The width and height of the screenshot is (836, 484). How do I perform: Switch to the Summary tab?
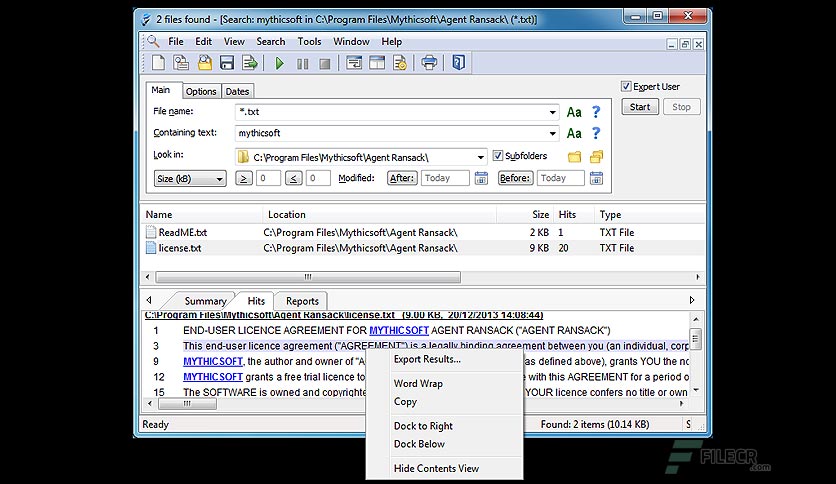pos(205,301)
